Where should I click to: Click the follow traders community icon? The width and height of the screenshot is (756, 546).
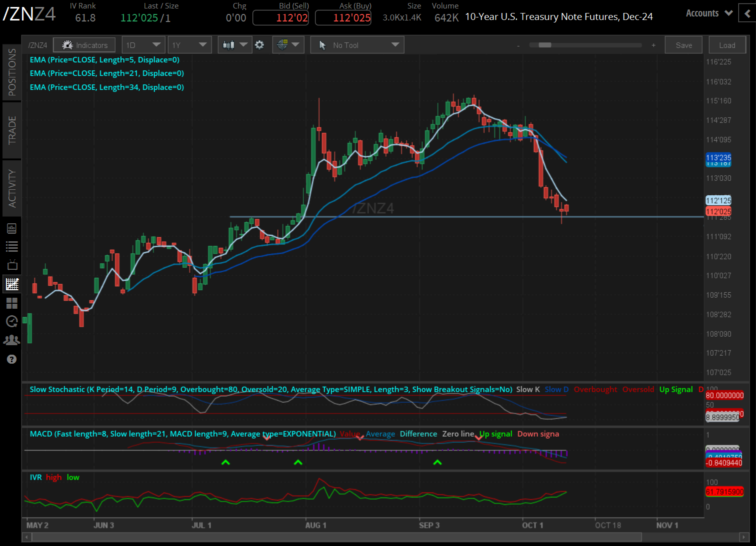(x=11, y=340)
